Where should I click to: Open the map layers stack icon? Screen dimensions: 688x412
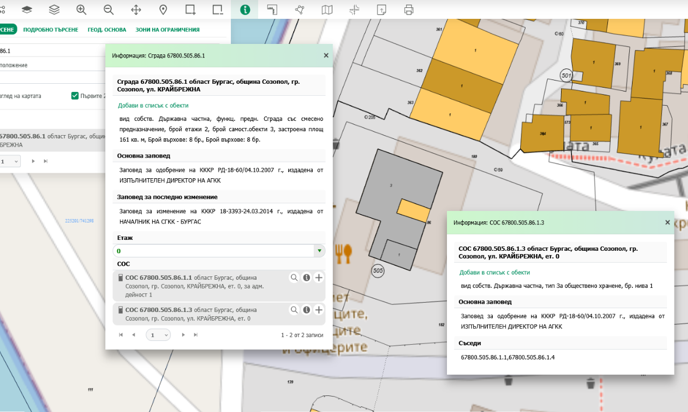[x=54, y=10]
